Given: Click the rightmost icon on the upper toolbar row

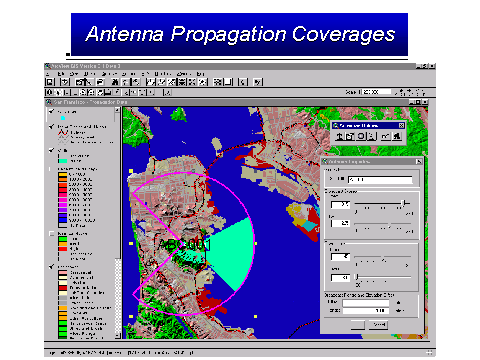Looking at the screenshot, I should tap(258, 82).
